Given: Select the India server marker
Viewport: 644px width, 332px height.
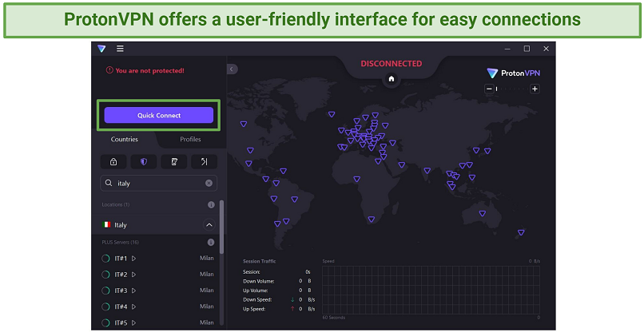Looking at the screenshot, I should pyautogui.click(x=427, y=170).
